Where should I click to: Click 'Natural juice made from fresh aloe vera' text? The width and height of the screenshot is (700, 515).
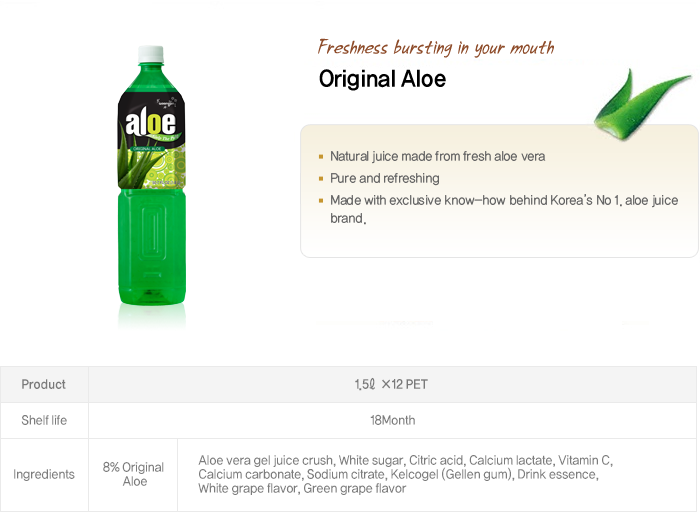tap(438, 156)
